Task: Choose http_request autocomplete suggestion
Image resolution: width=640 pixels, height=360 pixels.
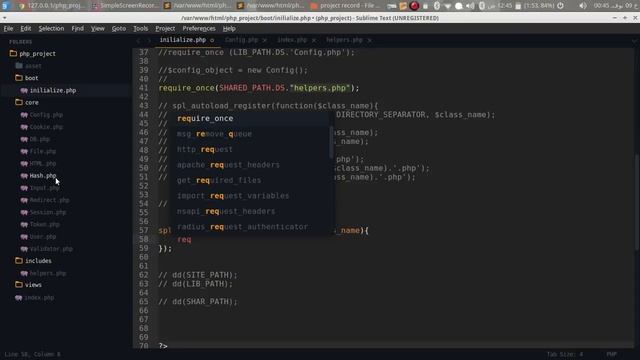Action: [x=251, y=149]
